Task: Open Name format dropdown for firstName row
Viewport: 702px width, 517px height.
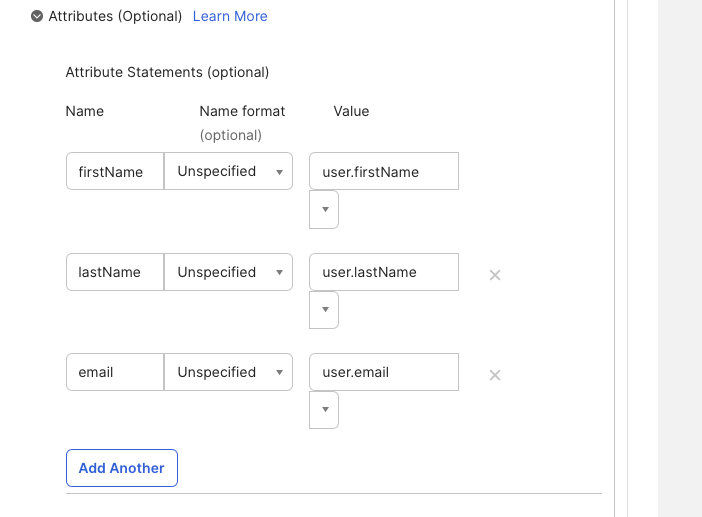Action: [228, 171]
